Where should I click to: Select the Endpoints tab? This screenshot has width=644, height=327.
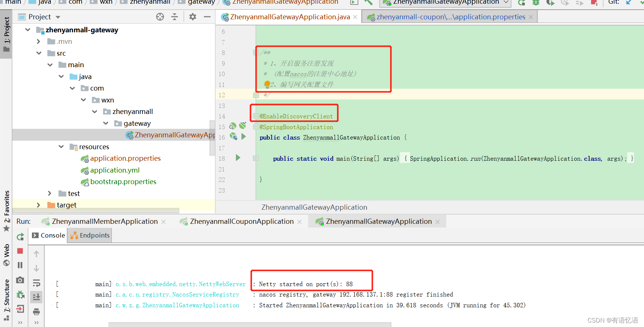click(90, 235)
